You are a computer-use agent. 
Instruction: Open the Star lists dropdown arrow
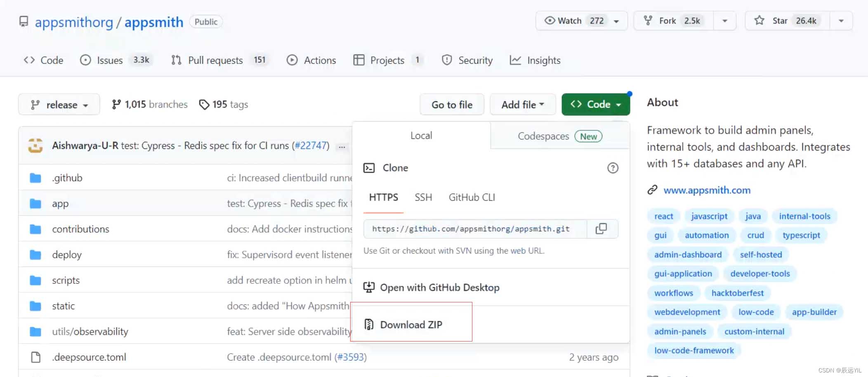coord(841,21)
